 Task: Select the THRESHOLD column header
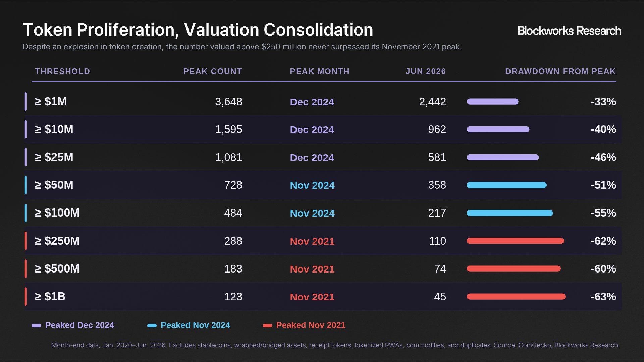pyautogui.click(x=62, y=71)
